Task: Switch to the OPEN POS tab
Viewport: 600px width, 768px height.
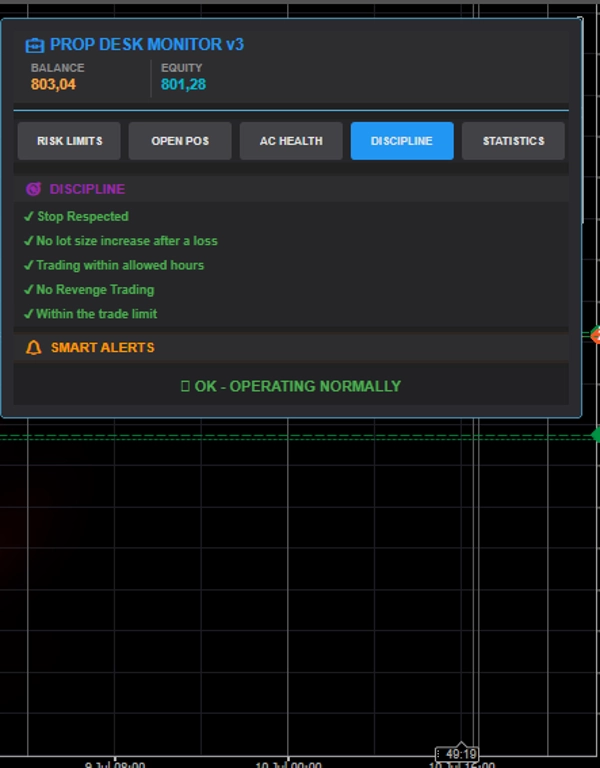Action: point(180,141)
